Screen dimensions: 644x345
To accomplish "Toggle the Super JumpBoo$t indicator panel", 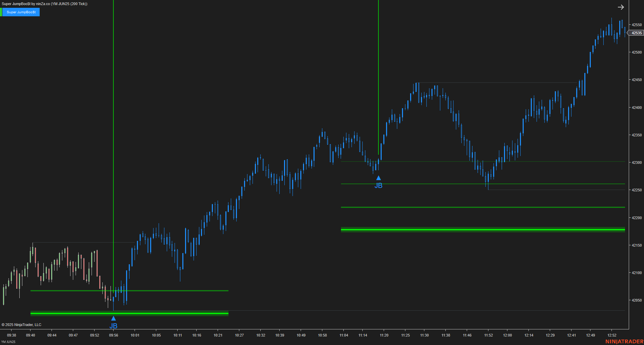I will [x=21, y=12].
